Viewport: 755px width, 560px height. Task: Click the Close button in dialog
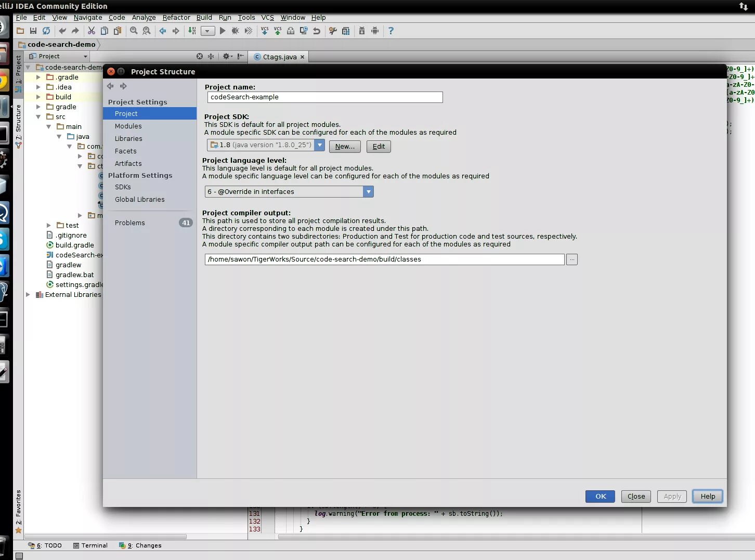click(636, 496)
